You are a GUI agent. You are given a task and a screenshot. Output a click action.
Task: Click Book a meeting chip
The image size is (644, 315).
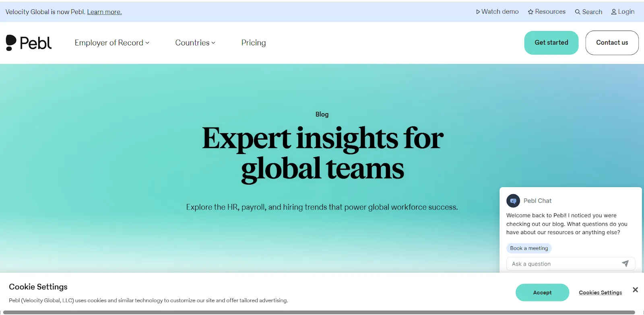pos(529,248)
